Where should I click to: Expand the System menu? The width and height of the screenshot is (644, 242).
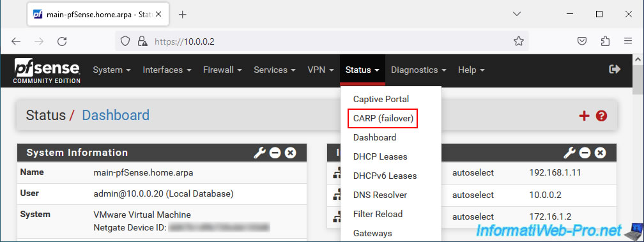[x=112, y=70]
